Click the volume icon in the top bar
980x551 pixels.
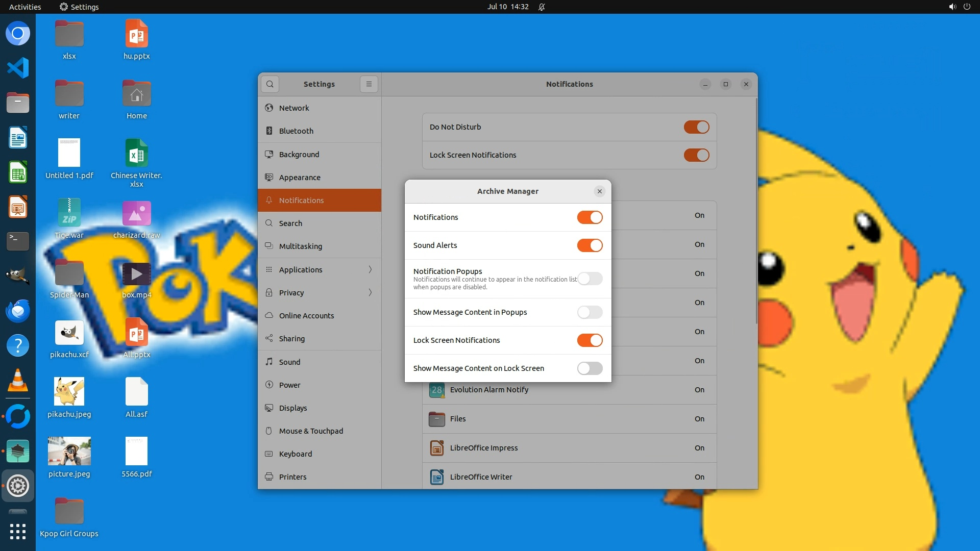click(x=952, y=7)
